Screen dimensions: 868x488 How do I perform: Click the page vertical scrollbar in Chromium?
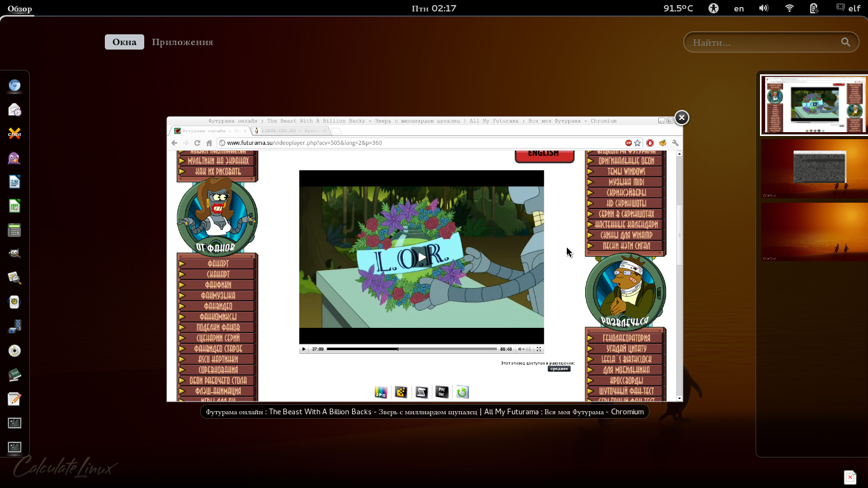click(x=679, y=235)
